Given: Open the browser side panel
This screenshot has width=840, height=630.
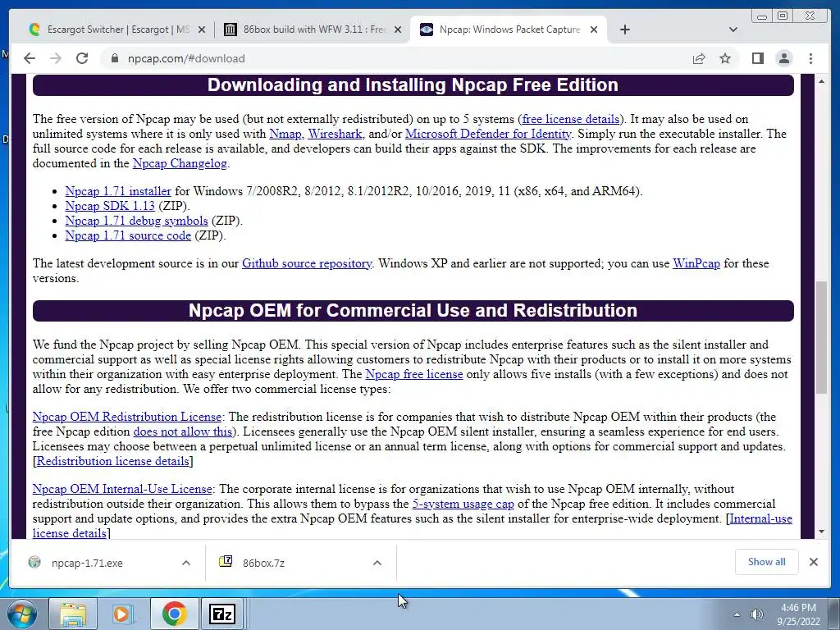Looking at the screenshot, I should point(757,58).
